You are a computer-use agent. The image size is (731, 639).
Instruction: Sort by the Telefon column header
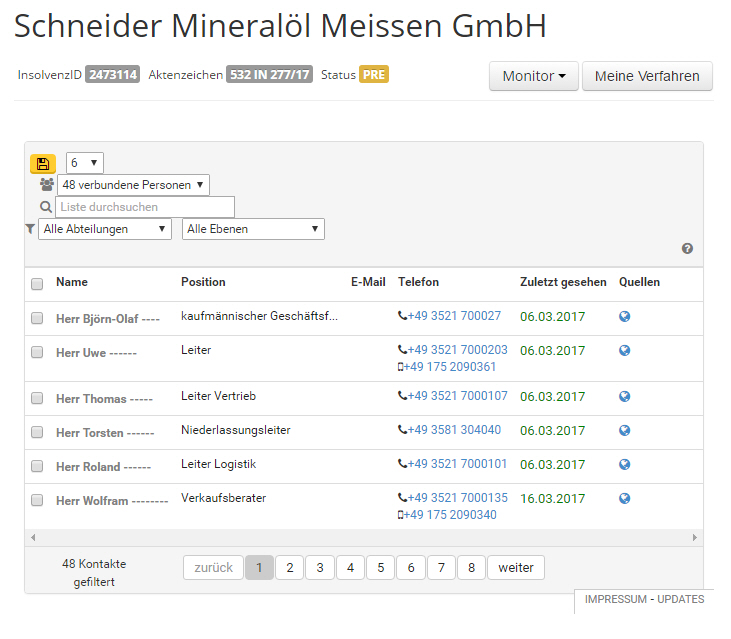click(x=418, y=282)
